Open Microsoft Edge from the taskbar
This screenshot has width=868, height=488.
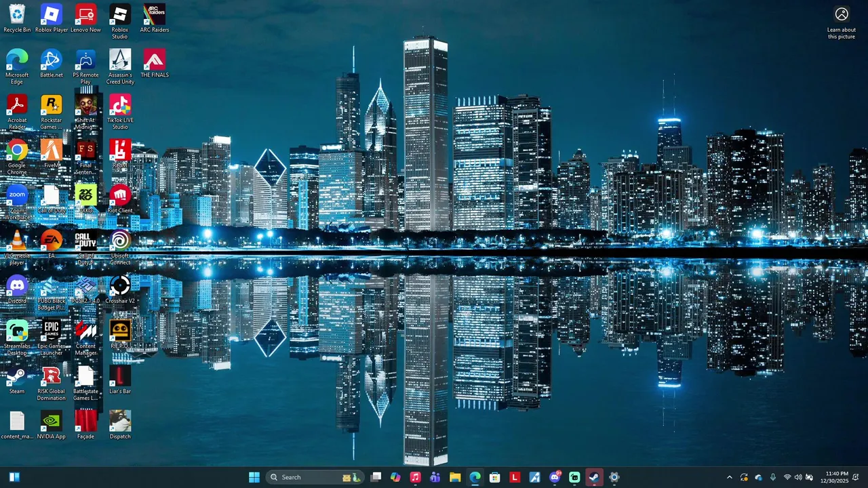[x=475, y=477]
